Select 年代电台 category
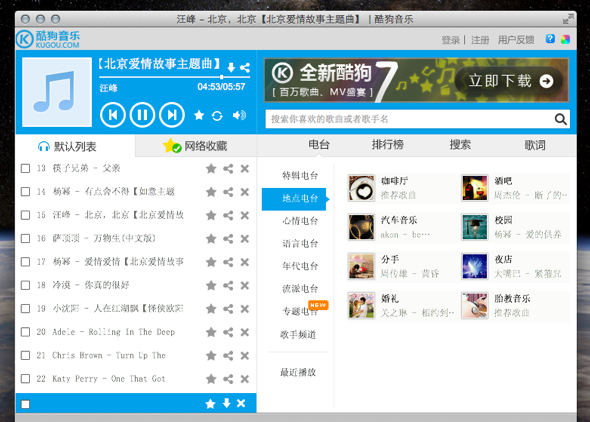590x422 pixels. click(300, 266)
